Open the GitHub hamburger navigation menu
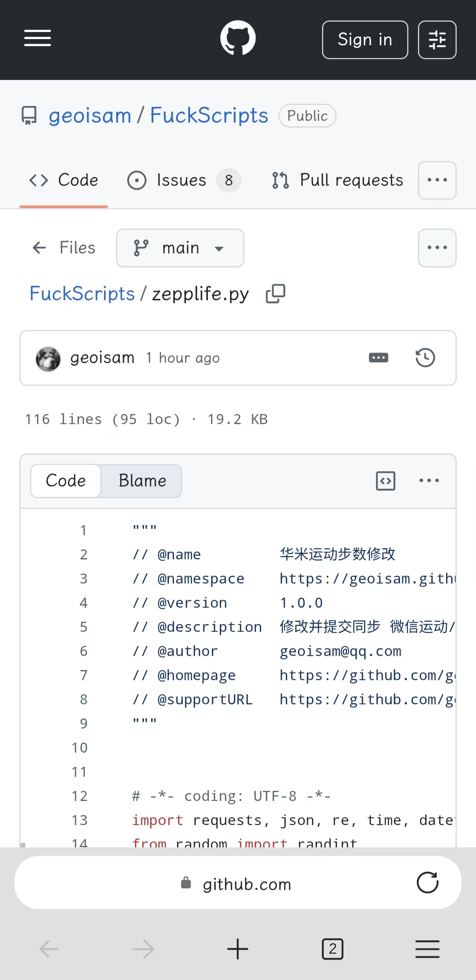476x980 pixels. [x=37, y=38]
